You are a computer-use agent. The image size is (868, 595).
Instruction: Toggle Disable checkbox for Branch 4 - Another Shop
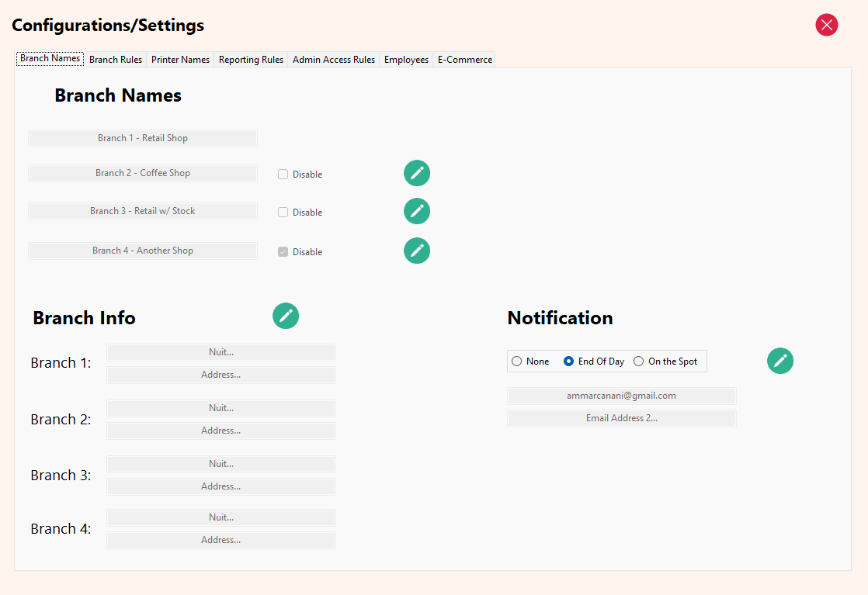tap(283, 251)
